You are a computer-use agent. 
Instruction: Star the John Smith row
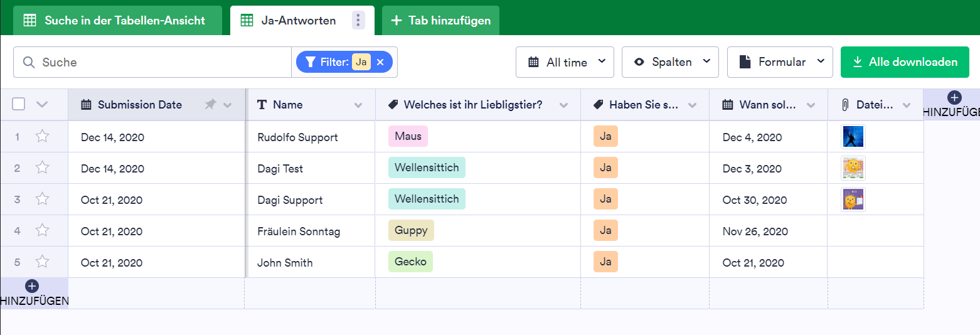point(42,262)
